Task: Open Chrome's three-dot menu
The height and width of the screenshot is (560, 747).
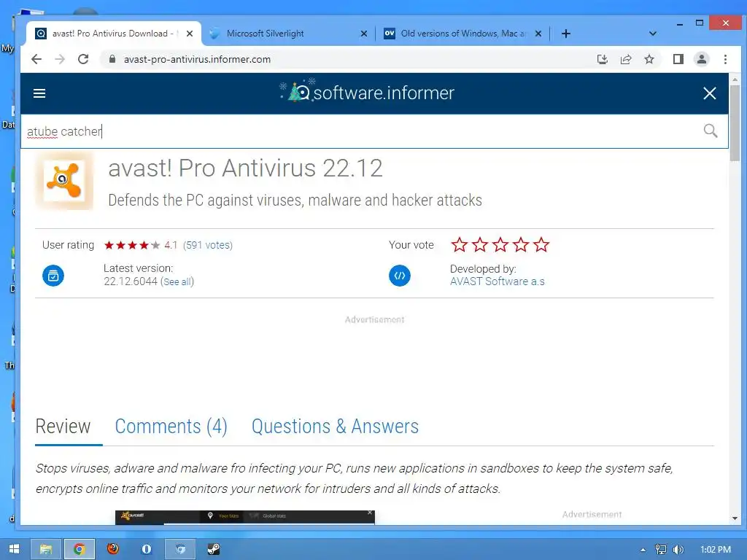Action: (725, 59)
